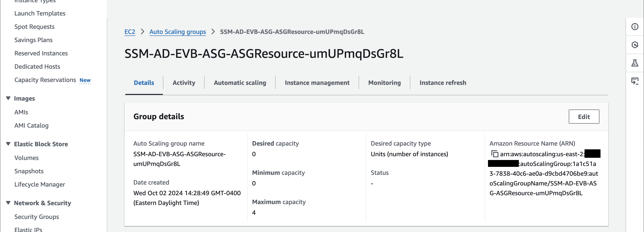
Task: Open the Automatic scaling tab
Action: (x=240, y=83)
